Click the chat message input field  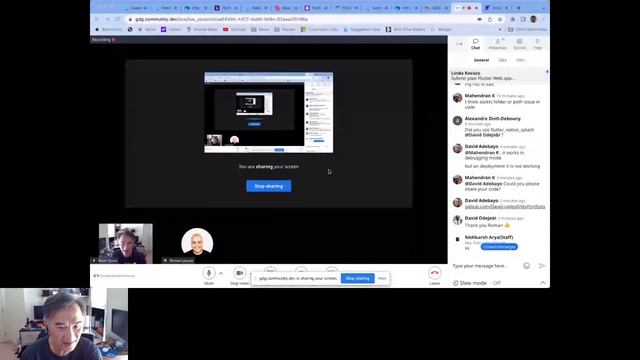[x=486, y=266]
